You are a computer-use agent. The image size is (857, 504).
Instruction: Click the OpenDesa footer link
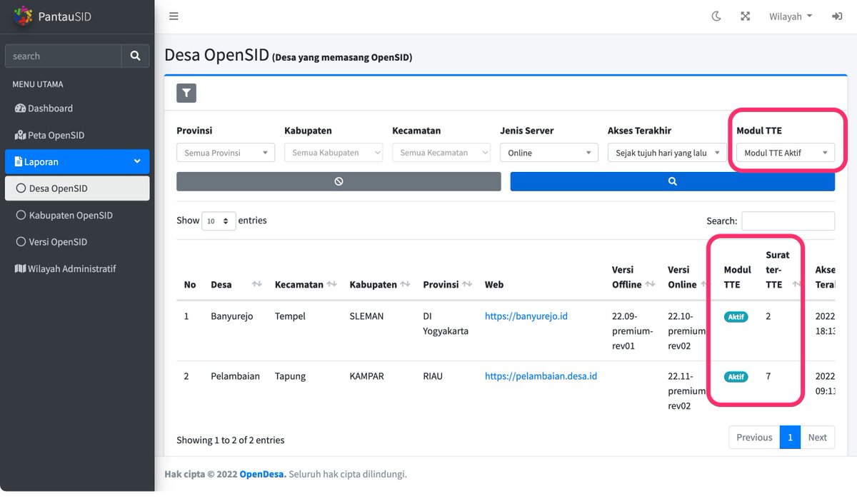click(261, 473)
